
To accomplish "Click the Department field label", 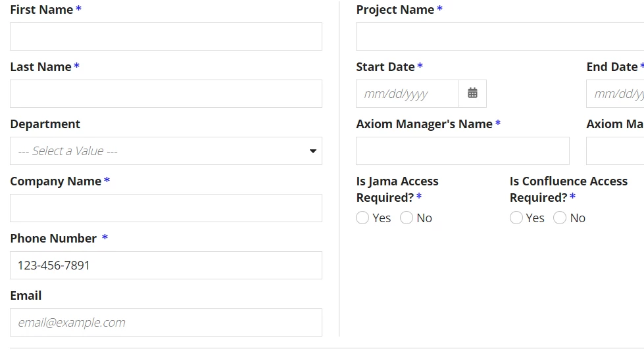I will tap(45, 124).
